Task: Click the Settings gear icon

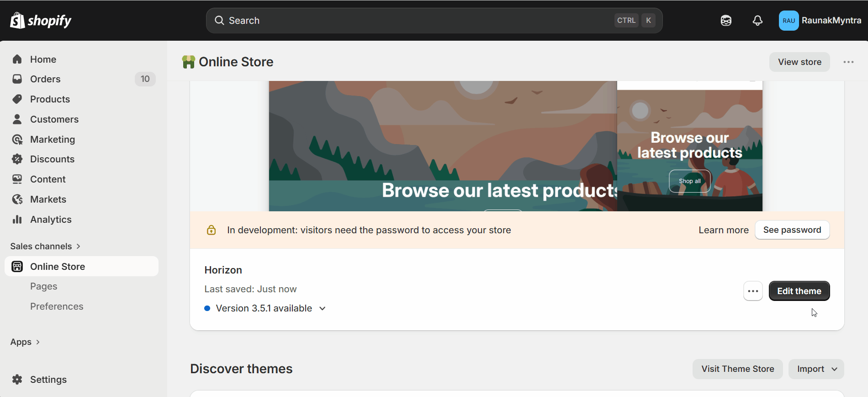Action: tap(17, 380)
